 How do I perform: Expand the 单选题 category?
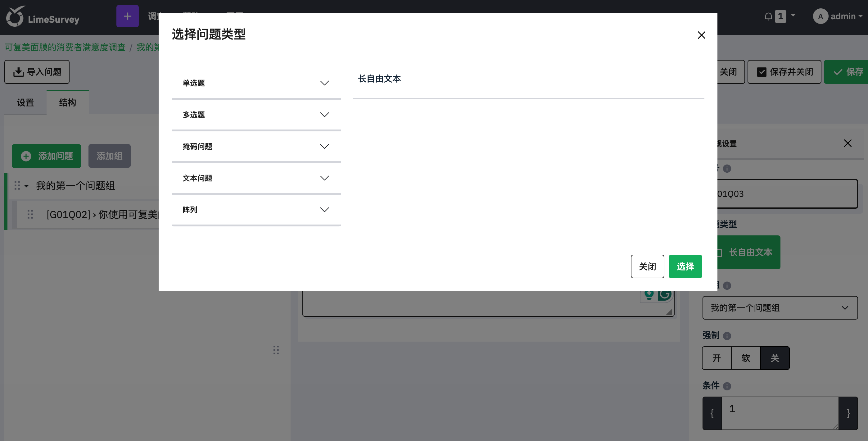coord(256,83)
